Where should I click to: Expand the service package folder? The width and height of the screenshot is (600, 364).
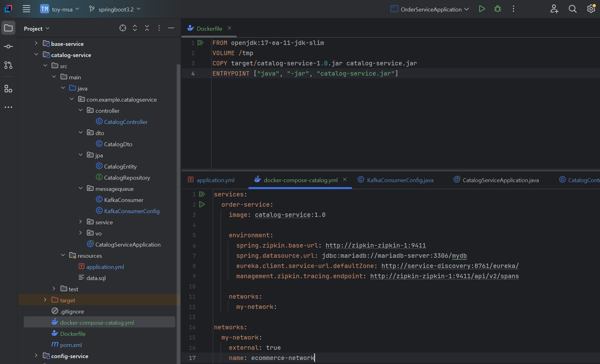tap(81, 222)
